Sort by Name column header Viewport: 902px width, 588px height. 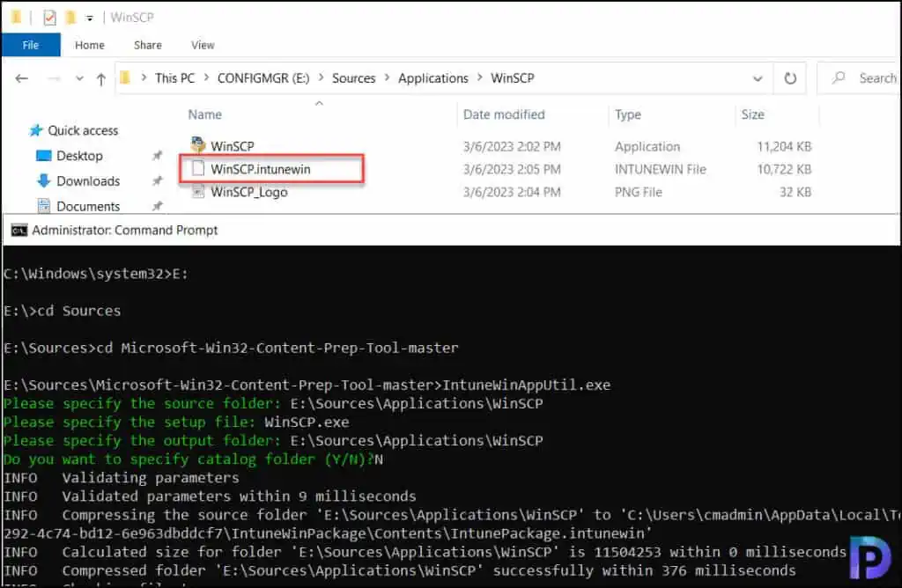204,114
